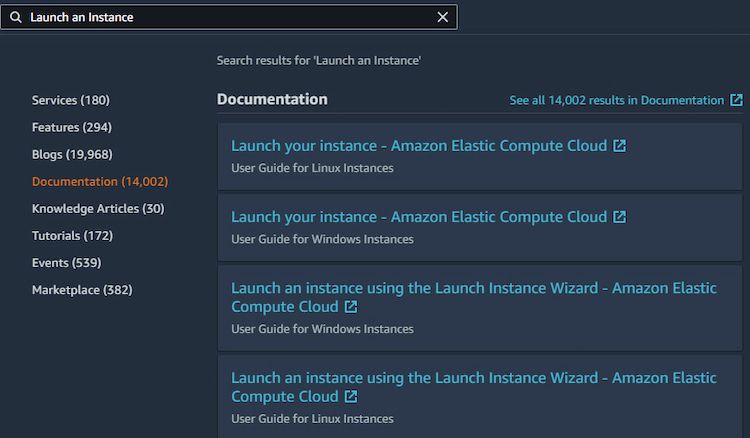Select the Features (294) category
The width and height of the screenshot is (750, 438).
click(72, 127)
